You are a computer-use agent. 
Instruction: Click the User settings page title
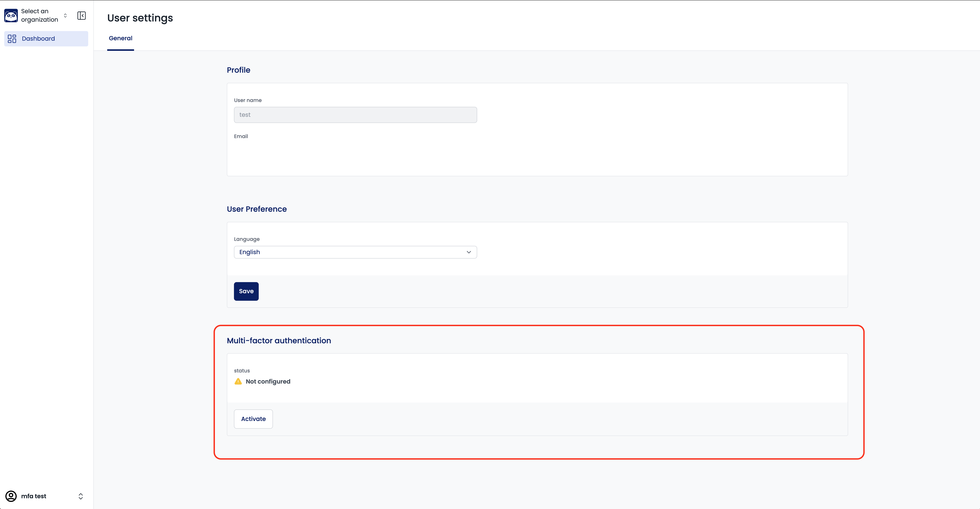coord(140,18)
